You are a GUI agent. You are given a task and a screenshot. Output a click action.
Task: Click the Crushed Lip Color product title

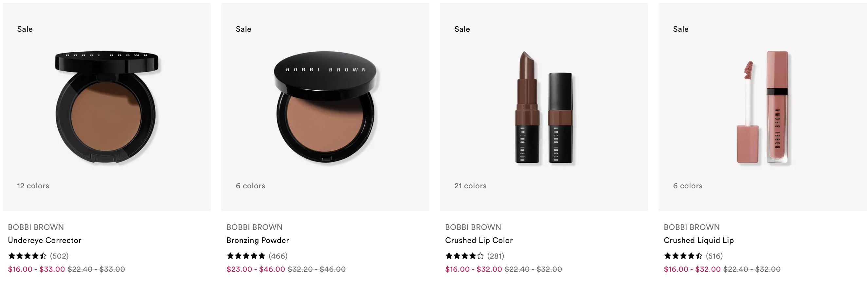tap(479, 240)
